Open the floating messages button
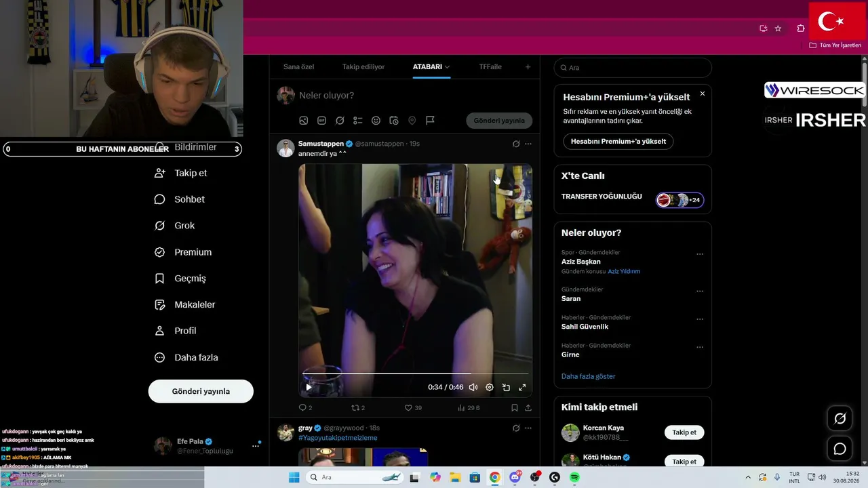 click(840, 449)
